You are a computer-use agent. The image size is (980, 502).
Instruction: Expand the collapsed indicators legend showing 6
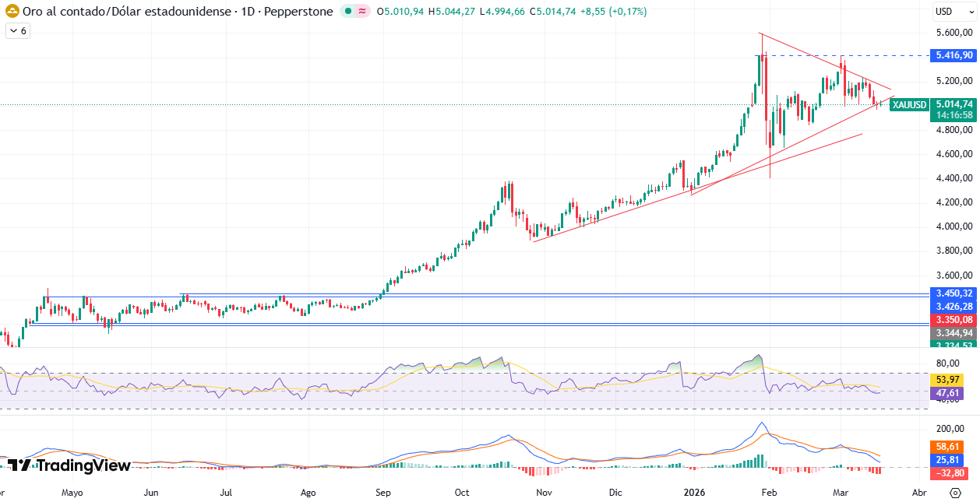point(17,30)
